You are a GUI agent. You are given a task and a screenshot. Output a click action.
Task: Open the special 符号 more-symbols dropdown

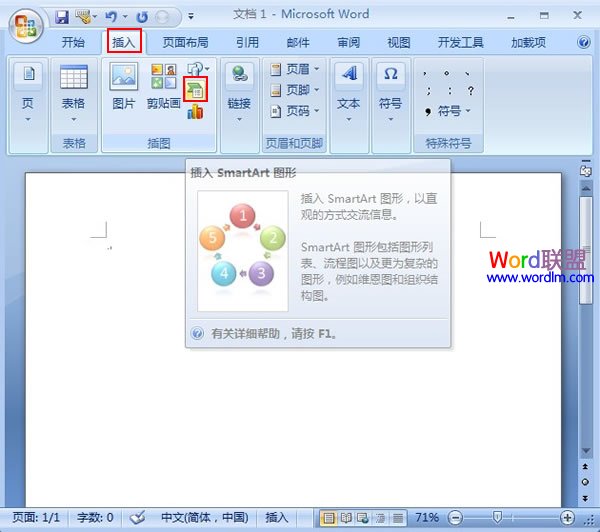pos(448,111)
